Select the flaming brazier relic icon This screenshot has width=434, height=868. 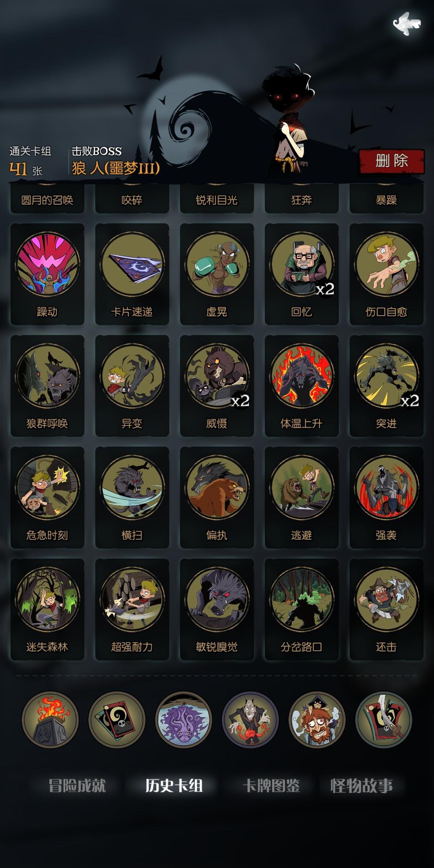coord(50,720)
